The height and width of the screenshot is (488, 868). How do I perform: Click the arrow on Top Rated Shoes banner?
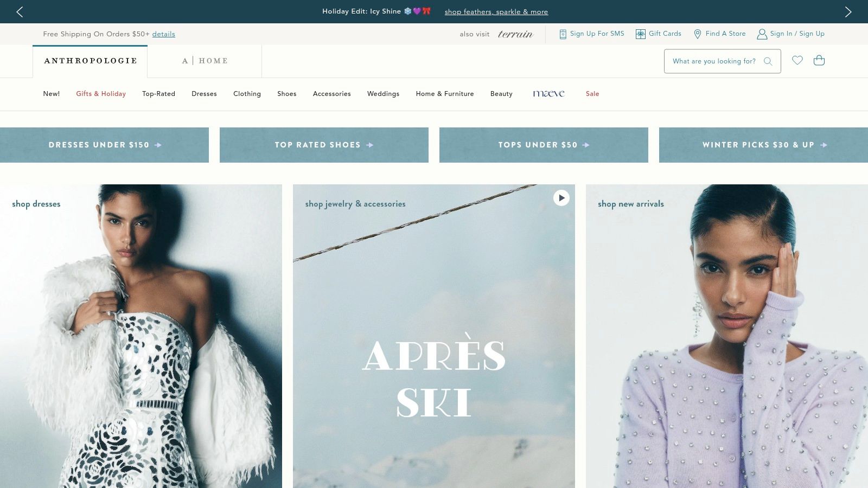(369, 145)
